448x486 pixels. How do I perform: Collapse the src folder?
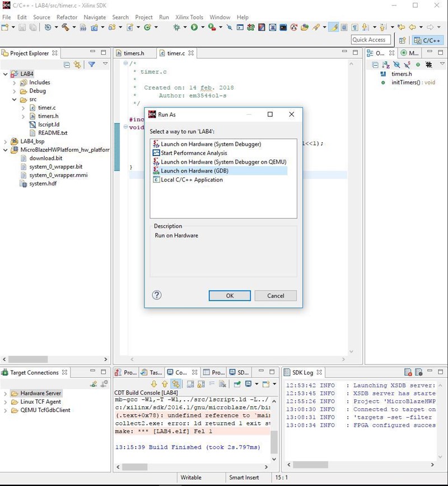pyautogui.click(x=15, y=99)
